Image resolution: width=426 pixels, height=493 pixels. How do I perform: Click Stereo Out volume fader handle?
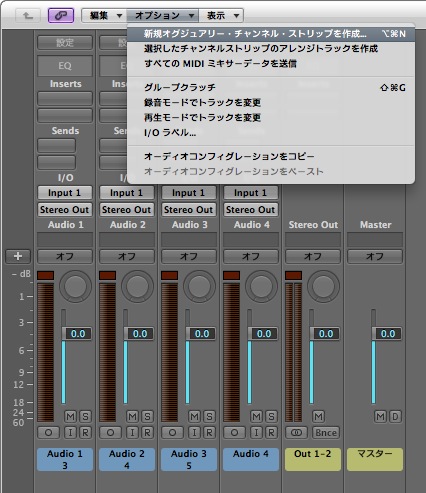(325, 334)
